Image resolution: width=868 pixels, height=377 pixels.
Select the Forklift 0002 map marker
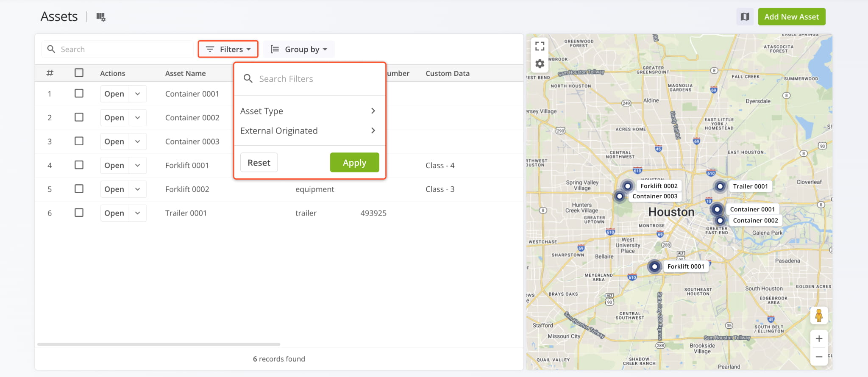(628, 186)
